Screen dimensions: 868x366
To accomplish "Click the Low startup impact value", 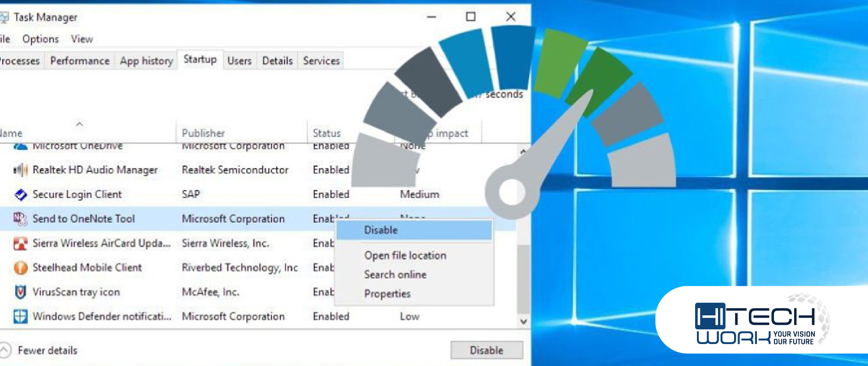I will click(x=410, y=317).
